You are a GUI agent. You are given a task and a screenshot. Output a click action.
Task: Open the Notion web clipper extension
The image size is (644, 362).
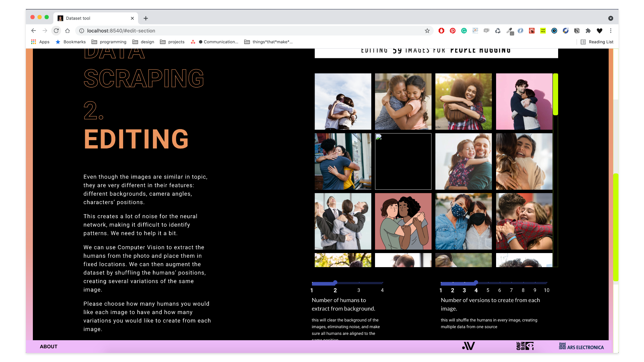click(577, 31)
